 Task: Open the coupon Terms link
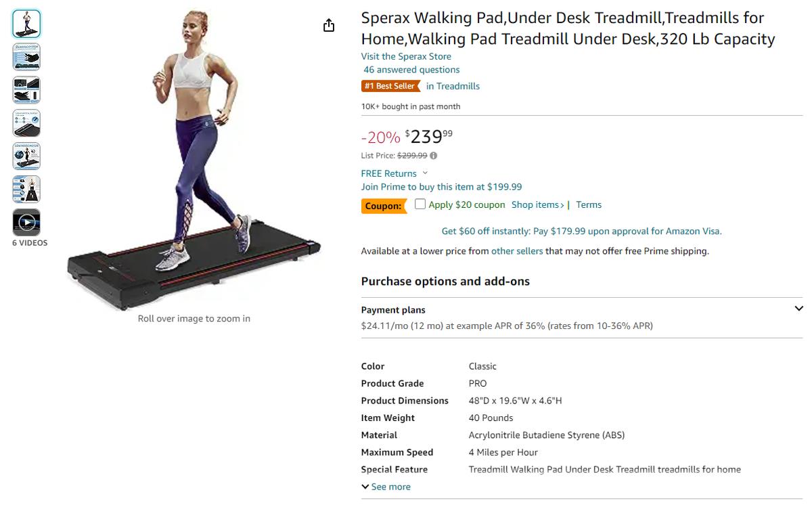click(589, 204)
